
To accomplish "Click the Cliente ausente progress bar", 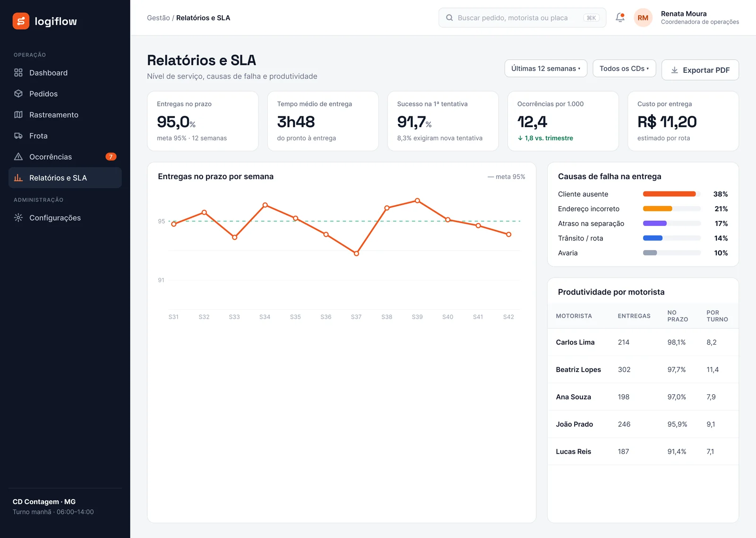I will click(672, 194).
